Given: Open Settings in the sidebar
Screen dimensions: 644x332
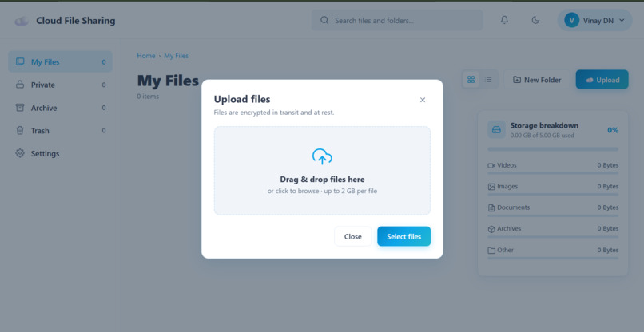Looking at the screenshot, I should tap(60, 153).
